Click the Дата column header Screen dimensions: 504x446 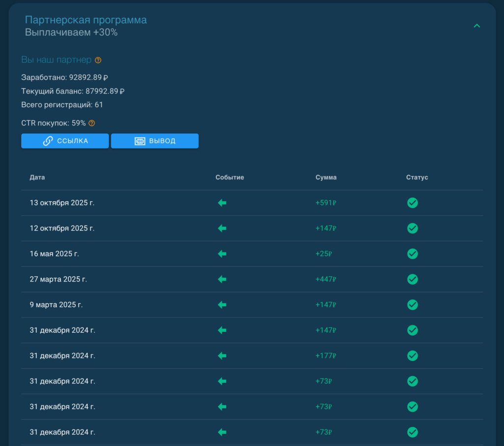37,177
